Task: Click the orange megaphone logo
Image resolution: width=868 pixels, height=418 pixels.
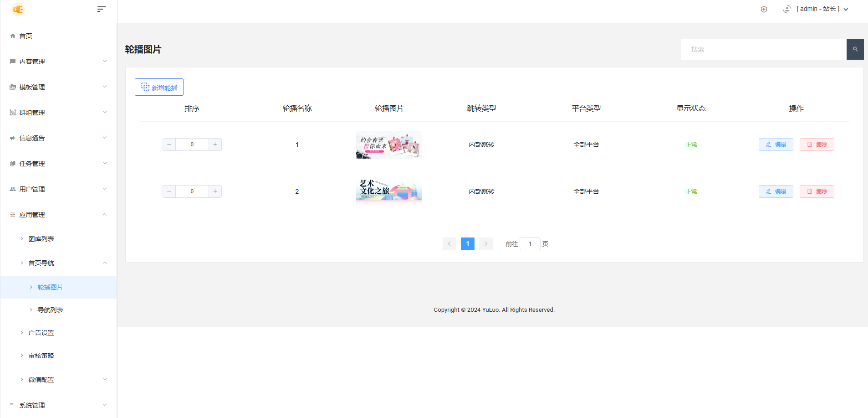Action: point(18,9)
